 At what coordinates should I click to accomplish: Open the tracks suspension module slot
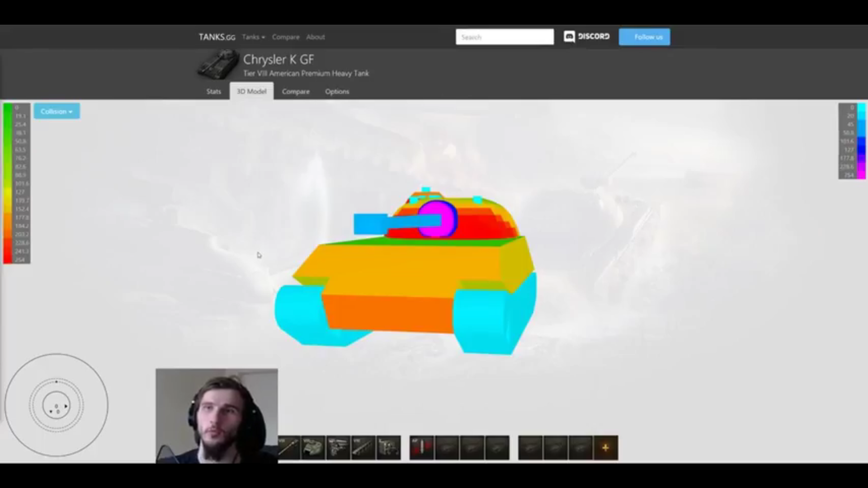tap(363, 447)
